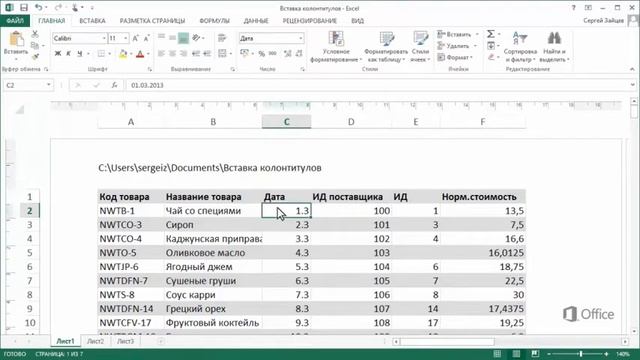Toggle highlighted bottom vertical alignment
Screen dimensions: 640x360
(183, 38)
